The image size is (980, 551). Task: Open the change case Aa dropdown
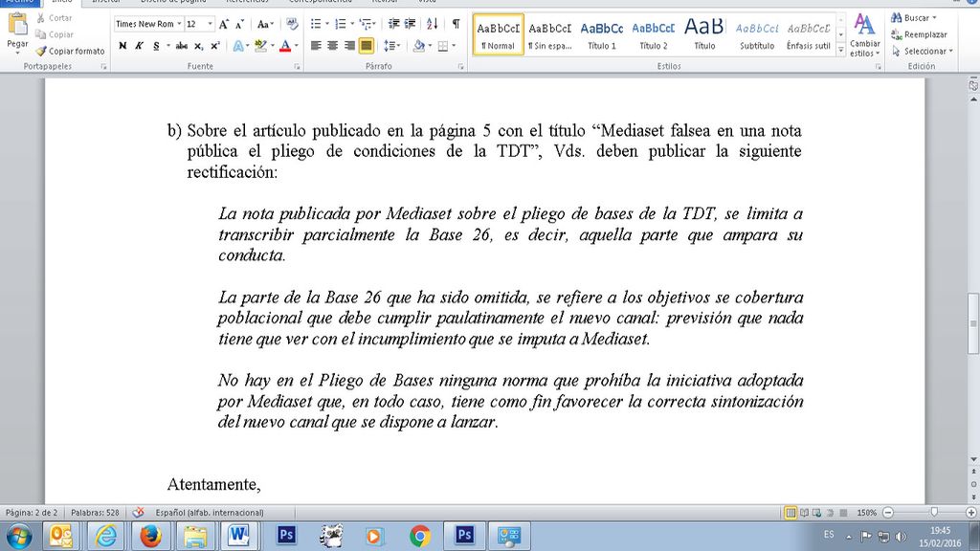click(x=265, y=24)
